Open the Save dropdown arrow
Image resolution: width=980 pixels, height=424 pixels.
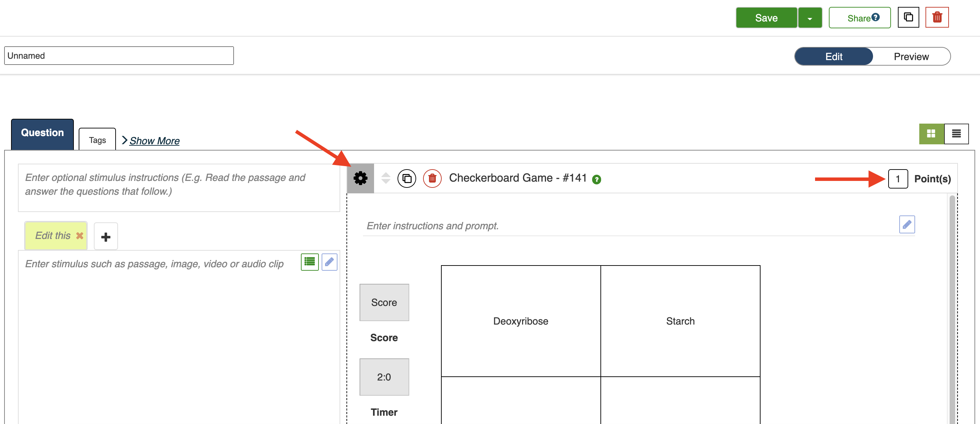pos(810,18)
